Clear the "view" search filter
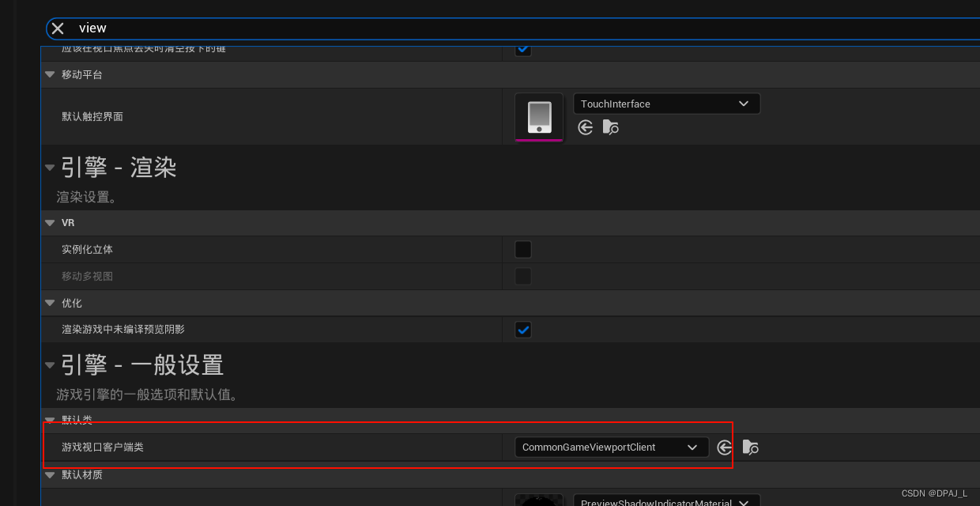Screen dimensions: 980x506 click(x=57, y=28)
